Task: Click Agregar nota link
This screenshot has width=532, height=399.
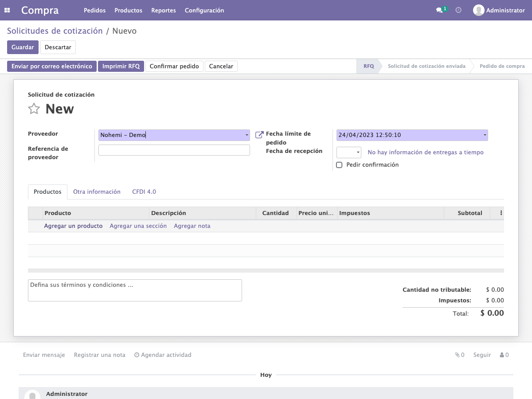Action: click(192, 226)
